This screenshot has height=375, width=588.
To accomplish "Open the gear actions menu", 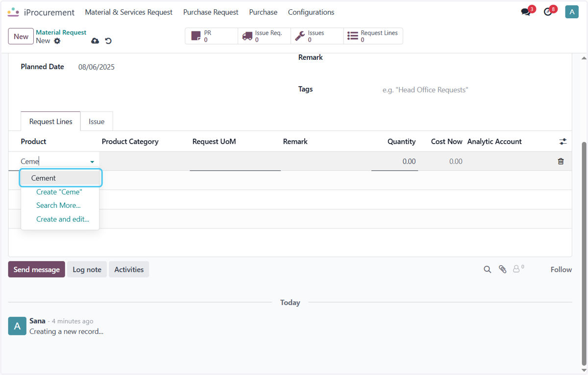I will pos(57,41).
